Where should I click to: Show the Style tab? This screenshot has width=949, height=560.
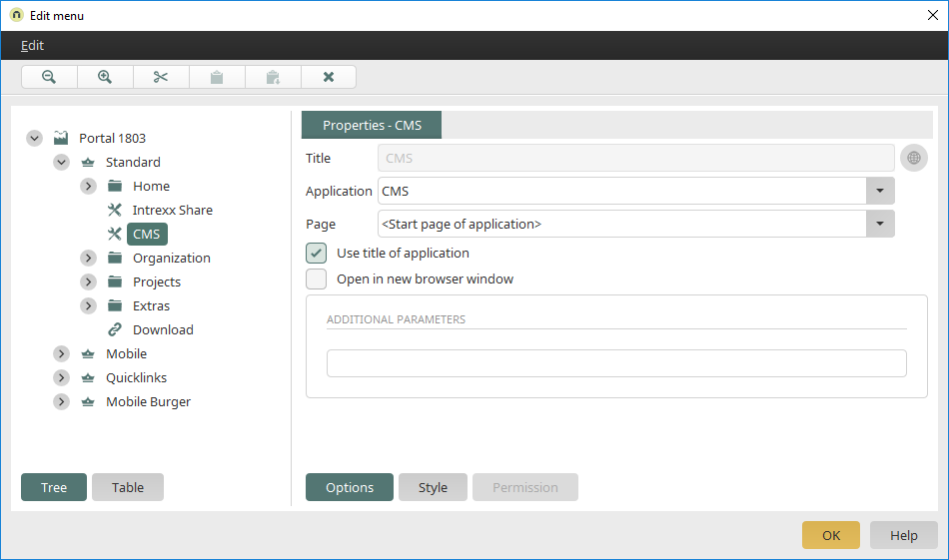click(x=433, y=487)
